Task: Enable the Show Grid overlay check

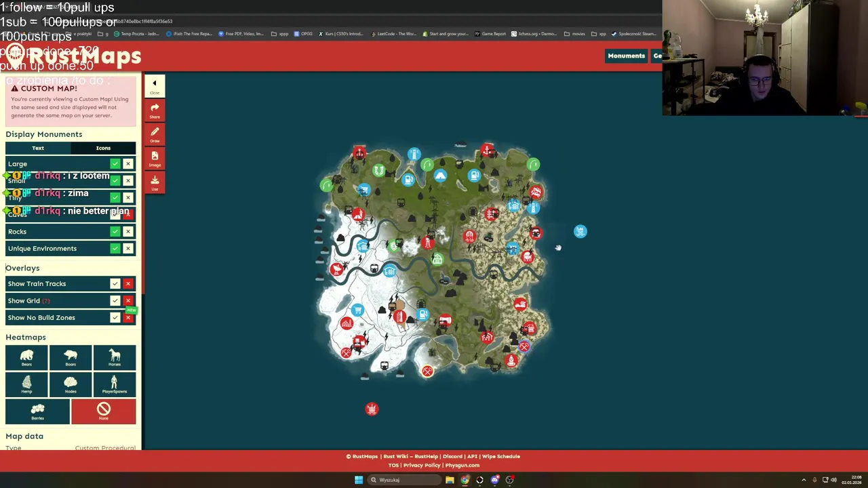Action: coord(115,301)
